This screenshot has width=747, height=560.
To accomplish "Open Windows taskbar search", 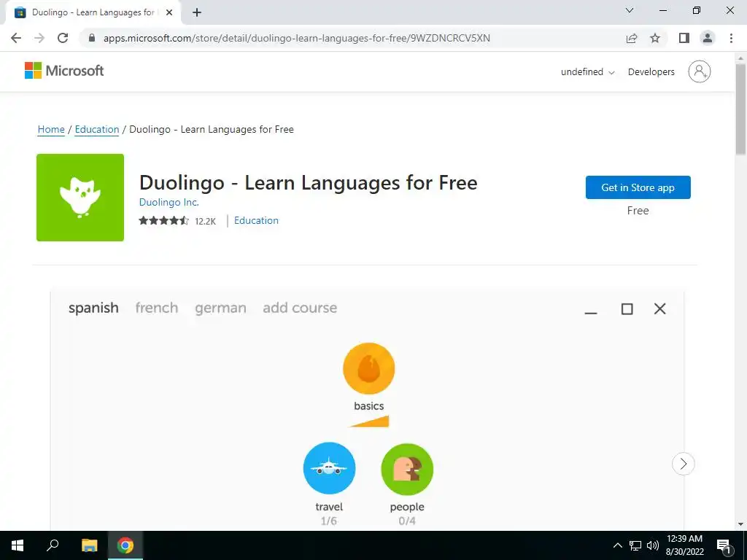I will click(x=53, y=545).
